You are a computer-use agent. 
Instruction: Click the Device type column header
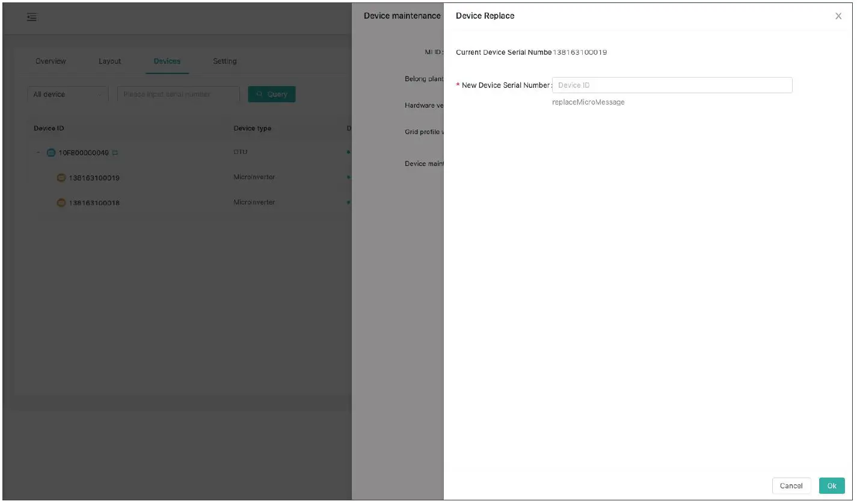point(253,129)
